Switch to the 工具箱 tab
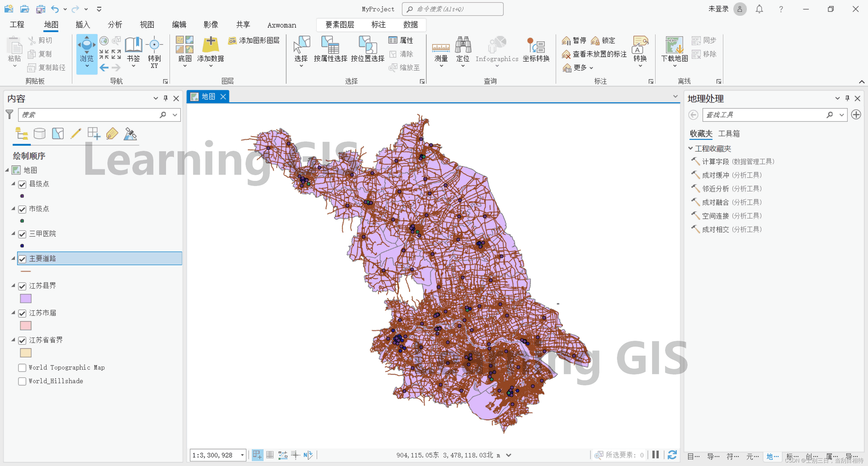Screen dimensions: 868x466 [x=729, y=133]
